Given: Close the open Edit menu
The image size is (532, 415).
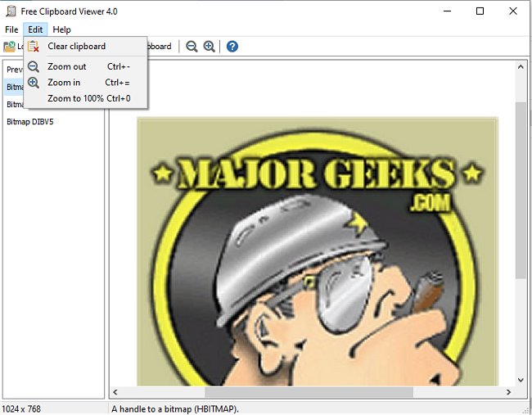Looking at the screenshot, I should (35, 29).
